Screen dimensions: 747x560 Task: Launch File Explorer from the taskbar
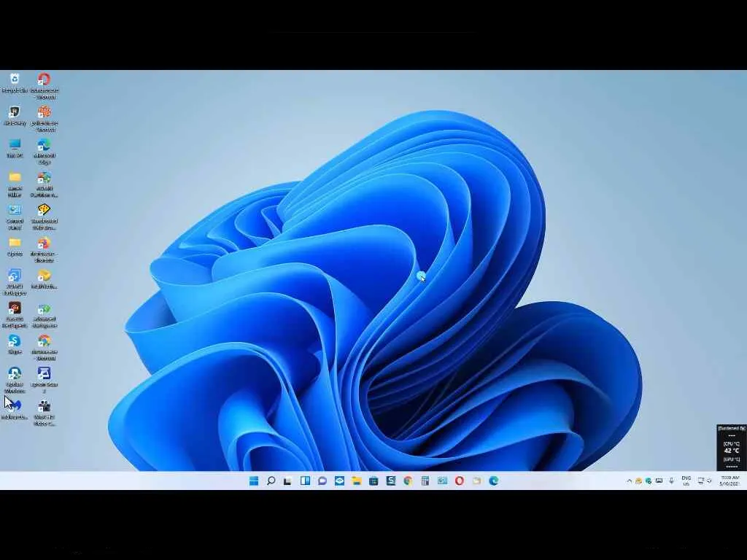[x=356, y=481]
